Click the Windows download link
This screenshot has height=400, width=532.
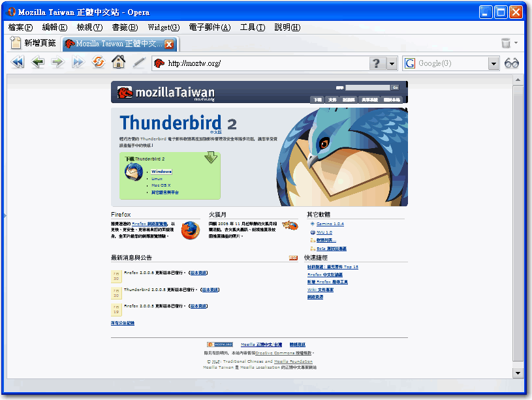point(161,172)
